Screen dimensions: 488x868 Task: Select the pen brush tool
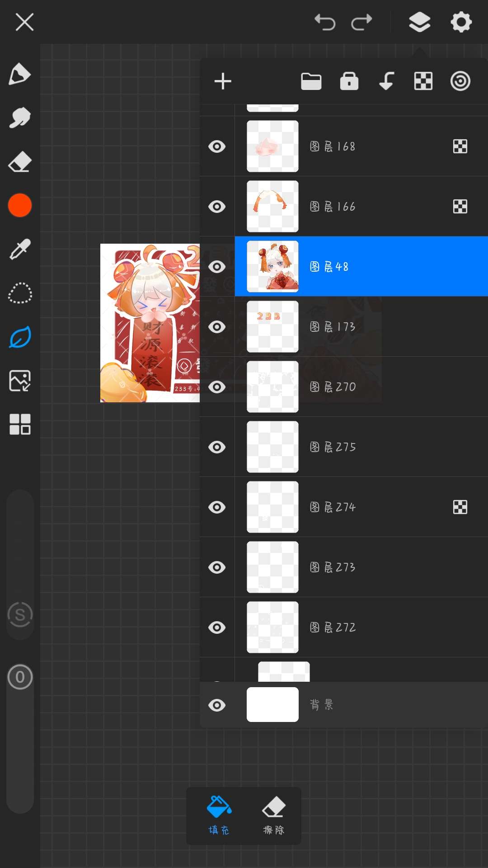click(x=20, y=74)
